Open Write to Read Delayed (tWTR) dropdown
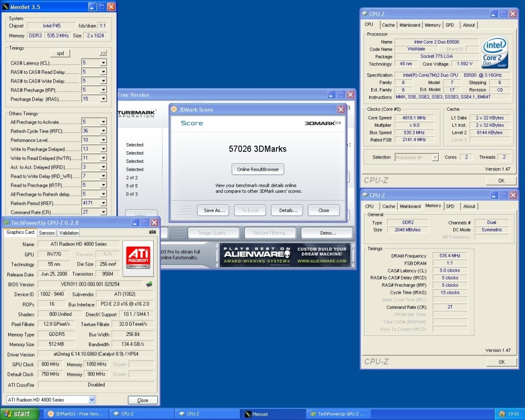525x420 pixels. coord(104,158)
